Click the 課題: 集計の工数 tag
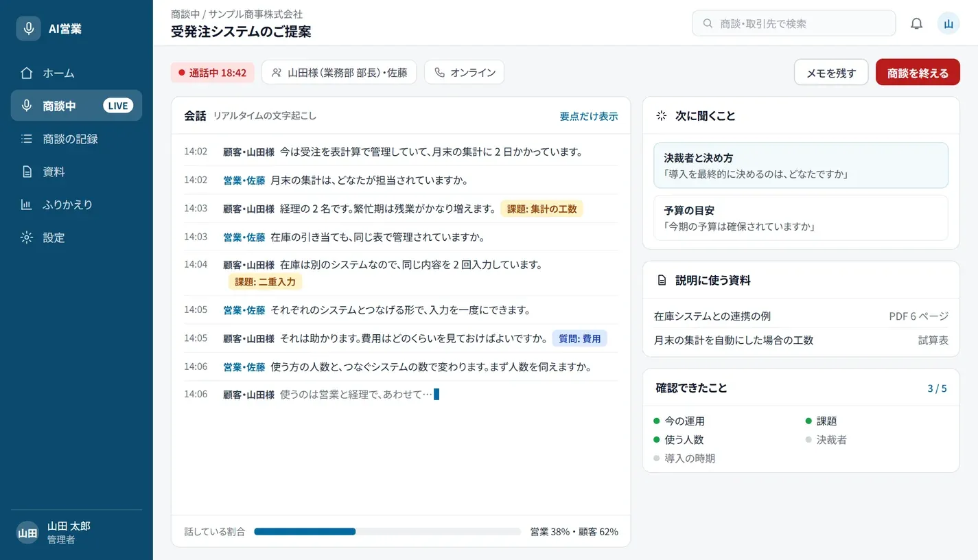The image size is (978, 560). pos(542,209)
